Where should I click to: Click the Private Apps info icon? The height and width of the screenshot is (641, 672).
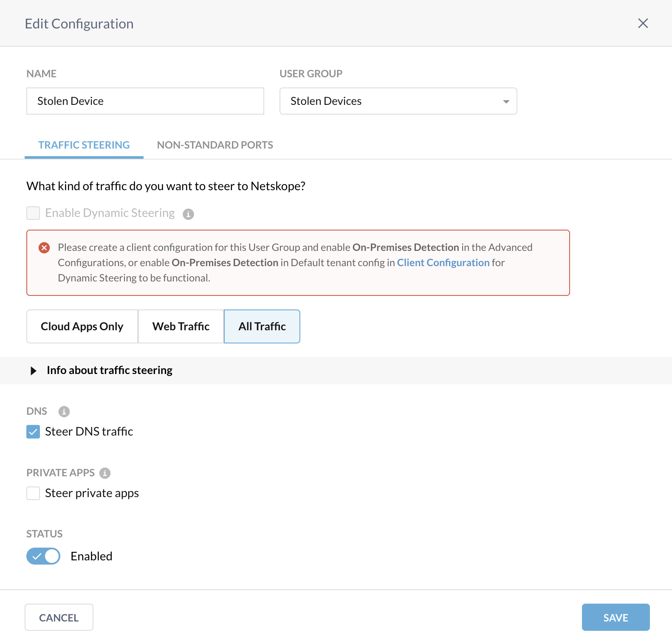105,473
